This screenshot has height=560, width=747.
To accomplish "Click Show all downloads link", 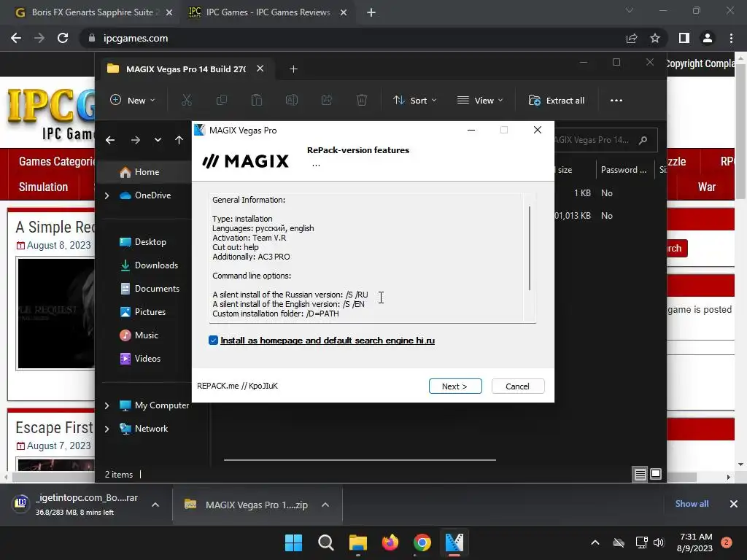I will [x=692, y=504].
